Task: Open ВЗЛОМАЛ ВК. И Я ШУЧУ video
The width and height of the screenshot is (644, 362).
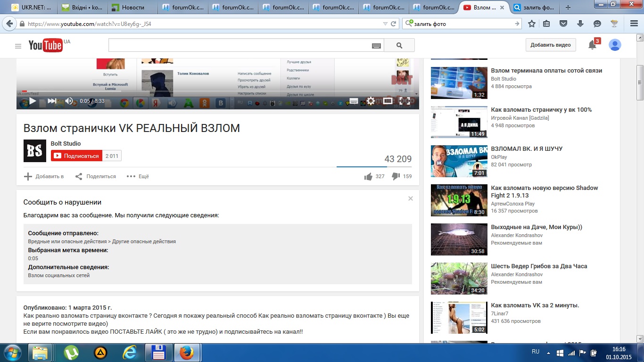Action: pyautogui.click(x=527, y=148)
